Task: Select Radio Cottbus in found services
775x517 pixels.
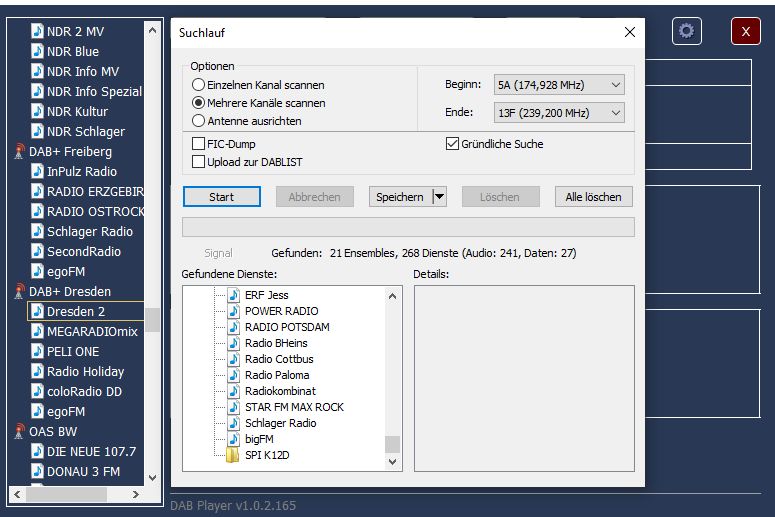Action: [279, 359]
